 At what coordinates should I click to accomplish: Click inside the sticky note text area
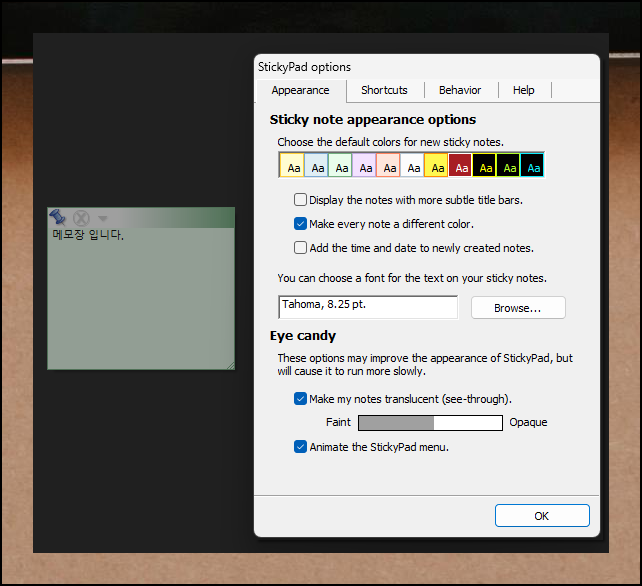[141, 299]
